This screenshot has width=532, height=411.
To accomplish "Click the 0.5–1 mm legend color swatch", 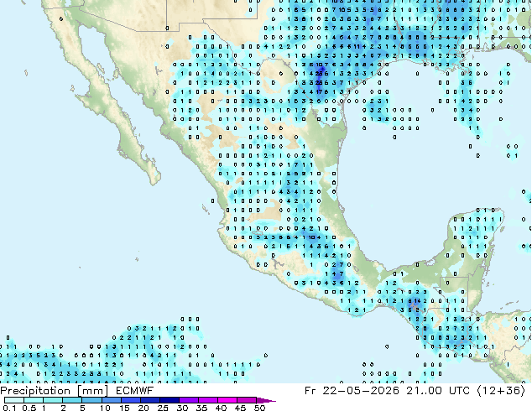I will pos(34,400).
